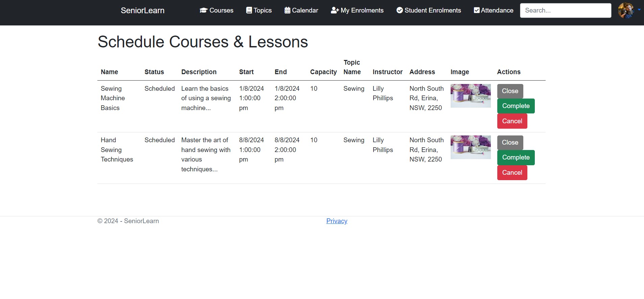644x299 pixels.
Task: Close the Hand Sewing Techniques course
Action: pyautogui.click(x=510, y=143)
